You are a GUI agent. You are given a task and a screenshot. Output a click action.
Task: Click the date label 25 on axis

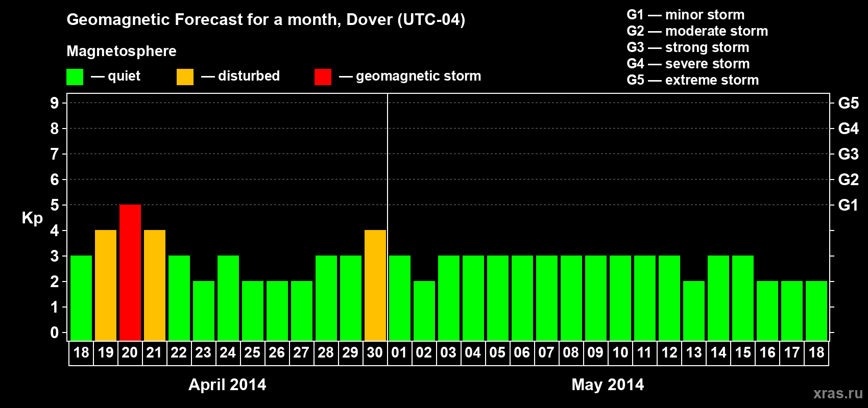252,352
